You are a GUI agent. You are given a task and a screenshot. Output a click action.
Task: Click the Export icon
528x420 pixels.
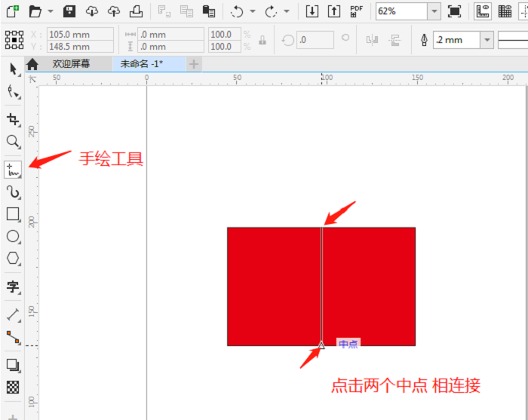click(334, 11)
